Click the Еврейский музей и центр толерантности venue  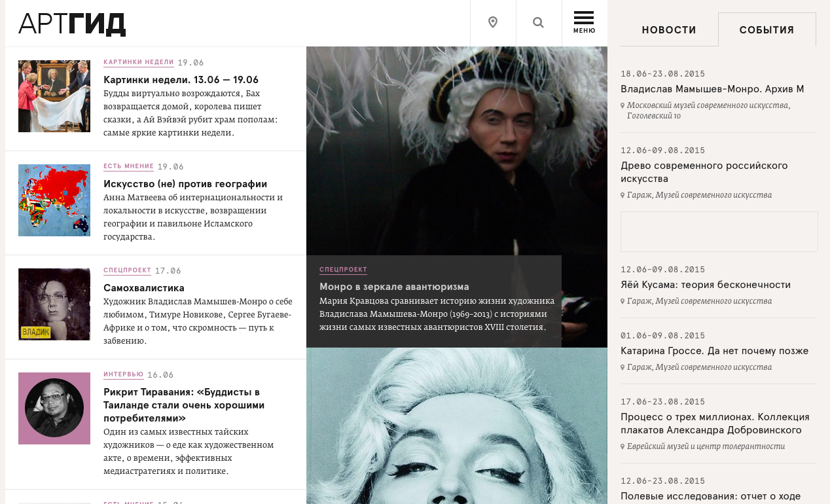pos(706,446)
